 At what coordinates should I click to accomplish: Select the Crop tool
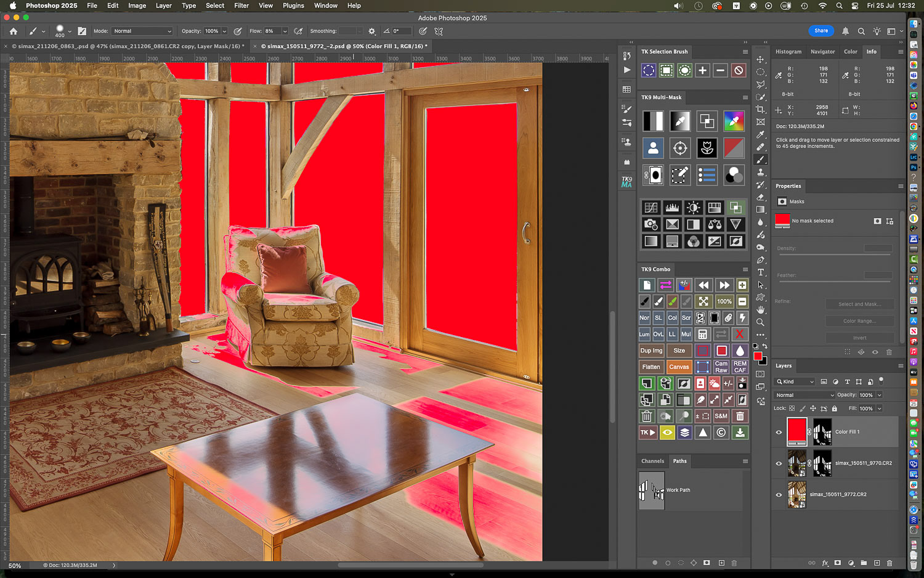[x=761, y=110]
